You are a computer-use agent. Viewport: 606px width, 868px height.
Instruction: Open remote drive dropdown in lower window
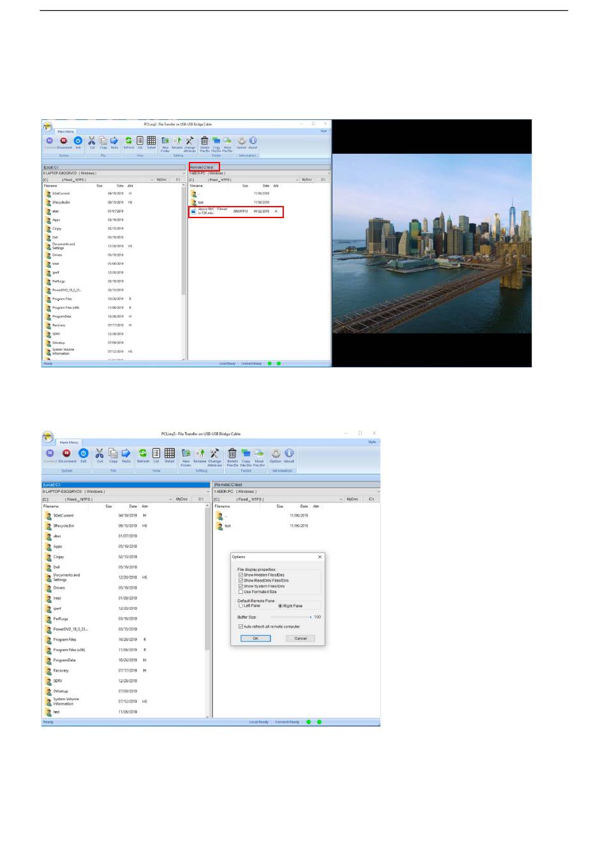click(341, 499)
